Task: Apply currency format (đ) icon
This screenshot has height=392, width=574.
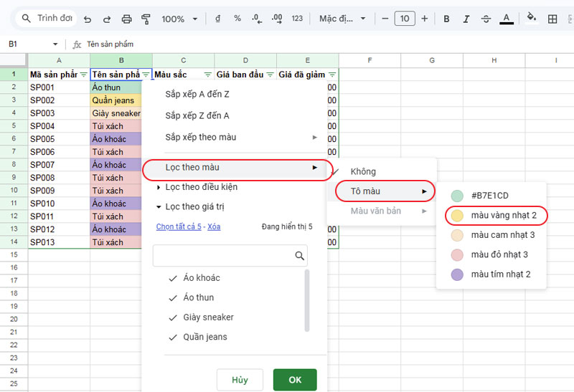Action: coord(218,19)
